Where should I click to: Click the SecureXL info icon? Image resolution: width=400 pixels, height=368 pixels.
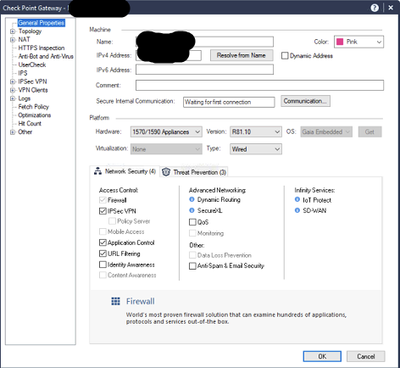[x=192, y=210]
